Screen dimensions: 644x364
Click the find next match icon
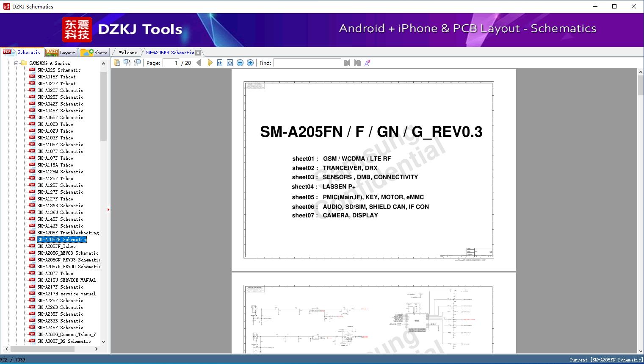pos(357,63)
